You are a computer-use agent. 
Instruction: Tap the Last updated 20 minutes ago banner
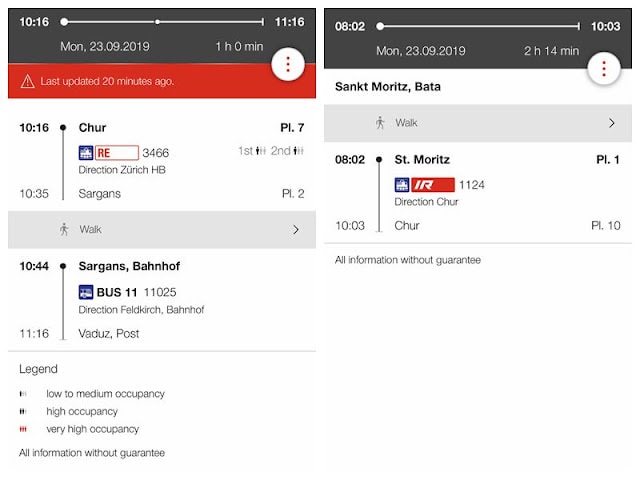tap(162, 81)
